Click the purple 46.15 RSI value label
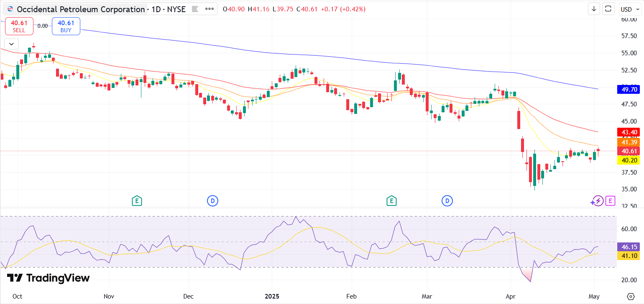The width and height of the screenshot is (644, 304). click(629, 247)
